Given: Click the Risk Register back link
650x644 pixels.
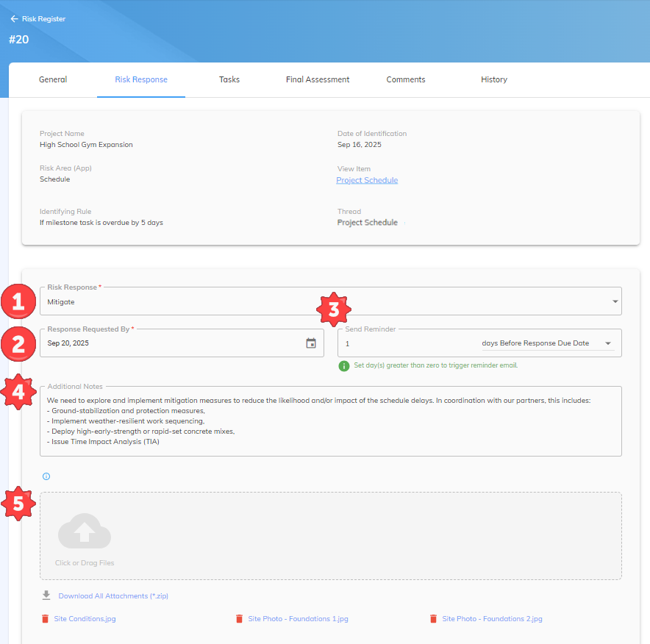Looking at the screenshot, I should click(43, 18).
